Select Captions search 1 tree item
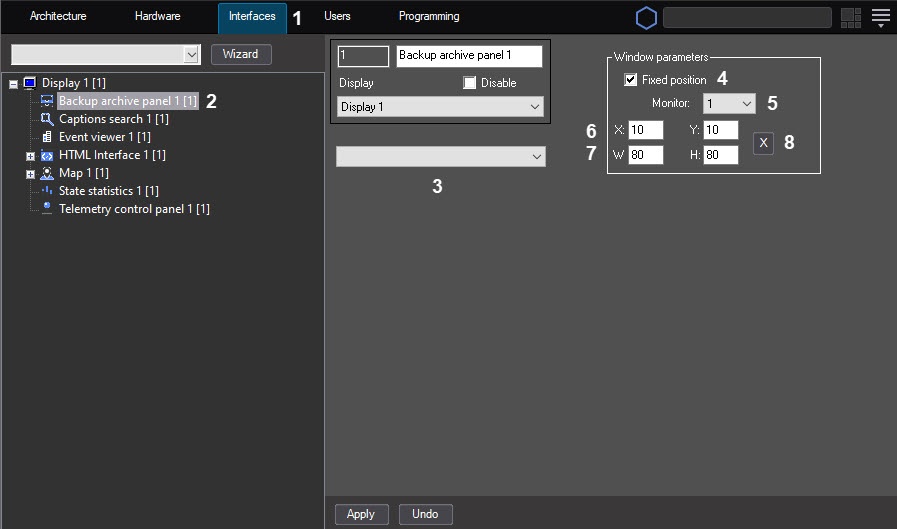The image size is (897, 529). tap(114, 119)
